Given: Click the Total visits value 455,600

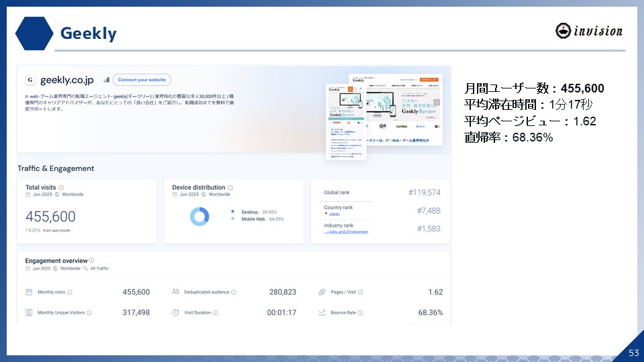Looking at the screenshot, I should pos(50,217).
